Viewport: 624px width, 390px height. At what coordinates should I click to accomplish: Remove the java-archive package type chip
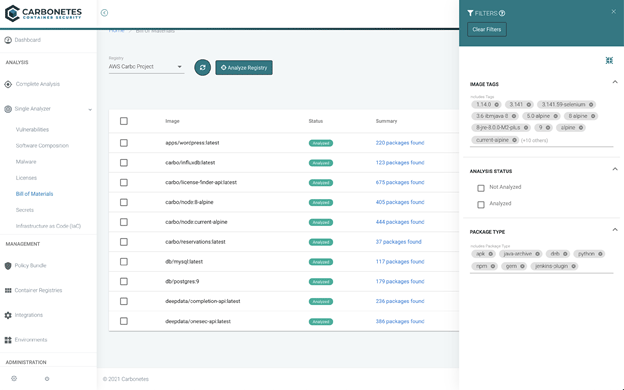pyautogui.click(x=537, y=254)
